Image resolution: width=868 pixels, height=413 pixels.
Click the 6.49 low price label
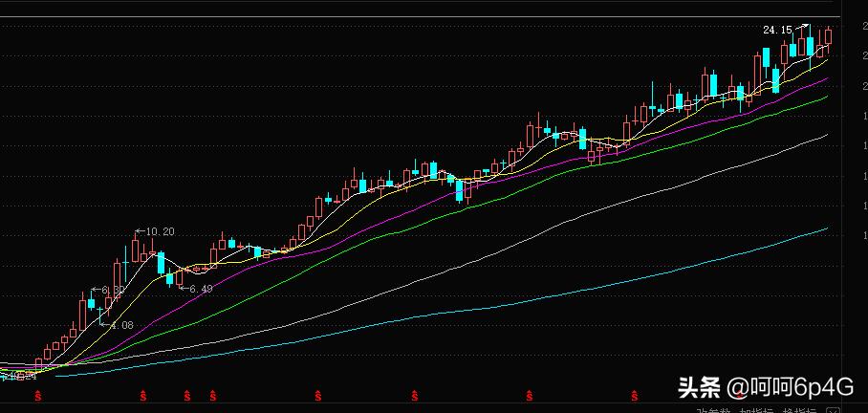click(x=201, y=289)
